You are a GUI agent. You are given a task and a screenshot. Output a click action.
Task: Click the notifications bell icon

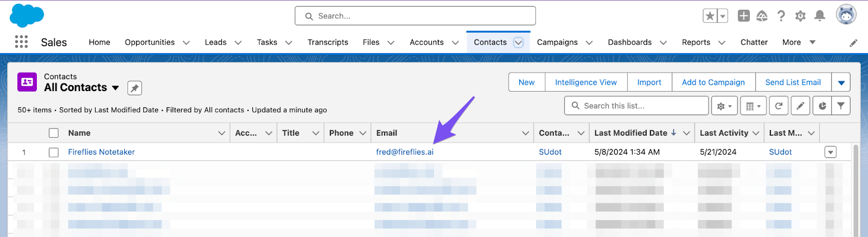pos(820,16)
